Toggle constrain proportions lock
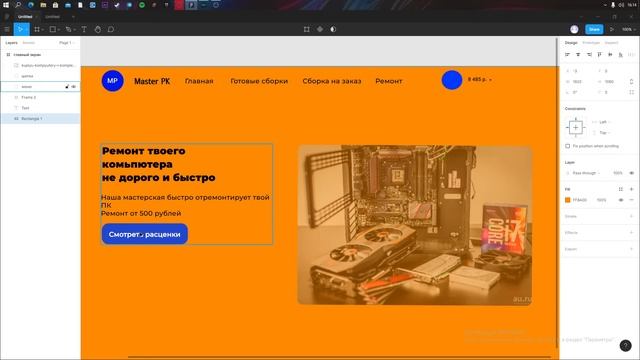This screenshot has width=640, height=360. pos(631,82)
